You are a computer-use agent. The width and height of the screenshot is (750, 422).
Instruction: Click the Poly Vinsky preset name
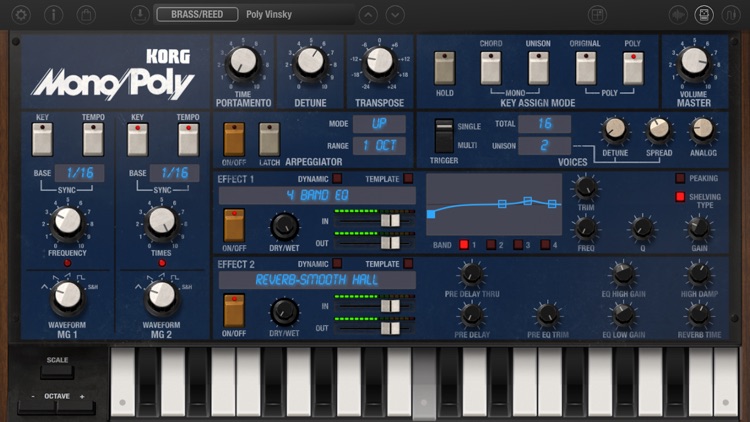(269, 14)
